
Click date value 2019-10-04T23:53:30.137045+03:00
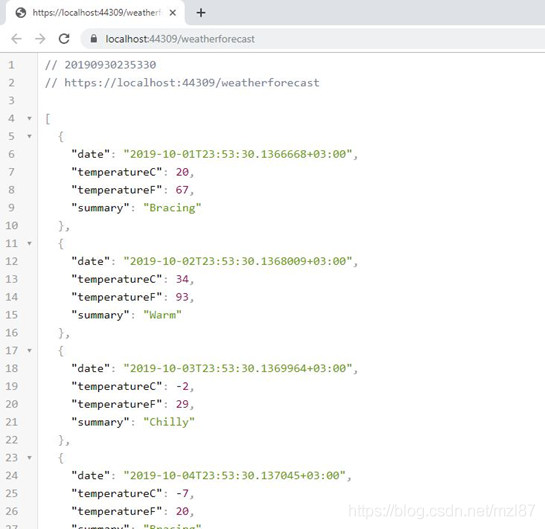click(x=235, y=475)
